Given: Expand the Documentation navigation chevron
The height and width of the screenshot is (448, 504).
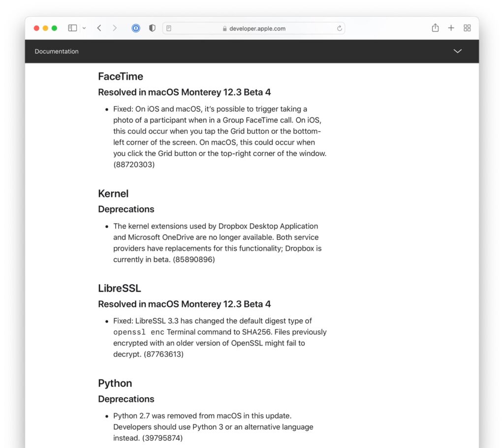Looking at the screenshot, I should point(458,51).
